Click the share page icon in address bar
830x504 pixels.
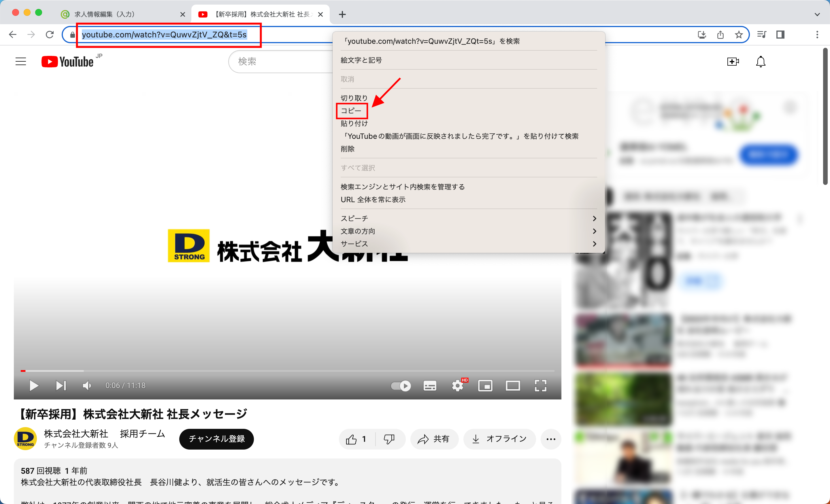[720, 35]
